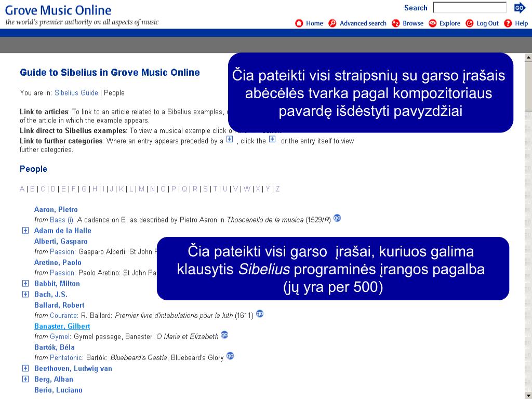Jump to letter Z in alphabet index
Viewport: 532px width, 399px height.
pyautogui.click(x=277, y=189)
